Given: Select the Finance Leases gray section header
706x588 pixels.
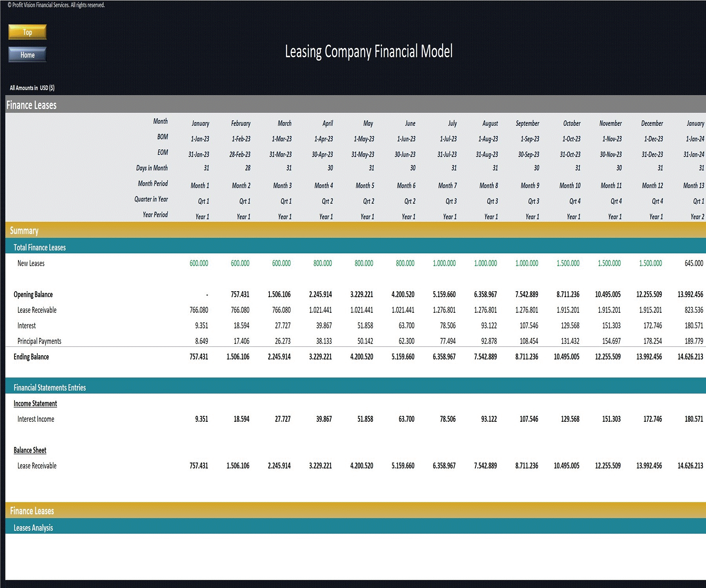Looking at the screenshot, I should point(356,105).
